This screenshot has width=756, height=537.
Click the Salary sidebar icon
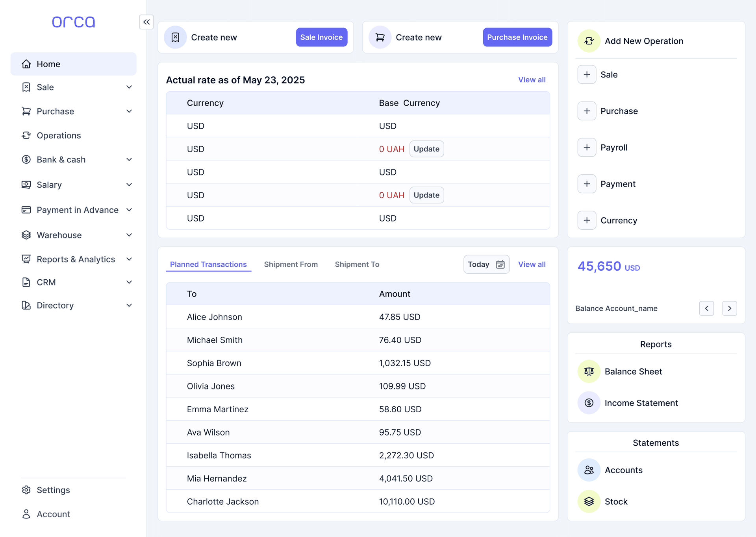(x=26, y=185)
